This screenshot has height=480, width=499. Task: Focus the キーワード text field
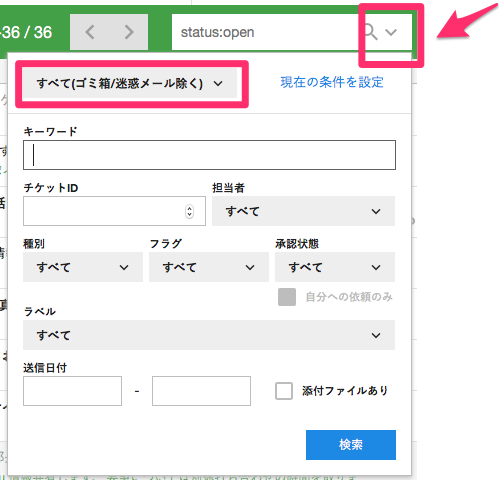[x=209, y=155]
